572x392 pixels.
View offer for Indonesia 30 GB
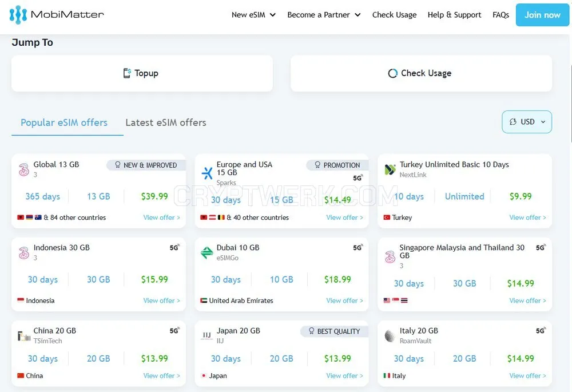coord(162,301)
